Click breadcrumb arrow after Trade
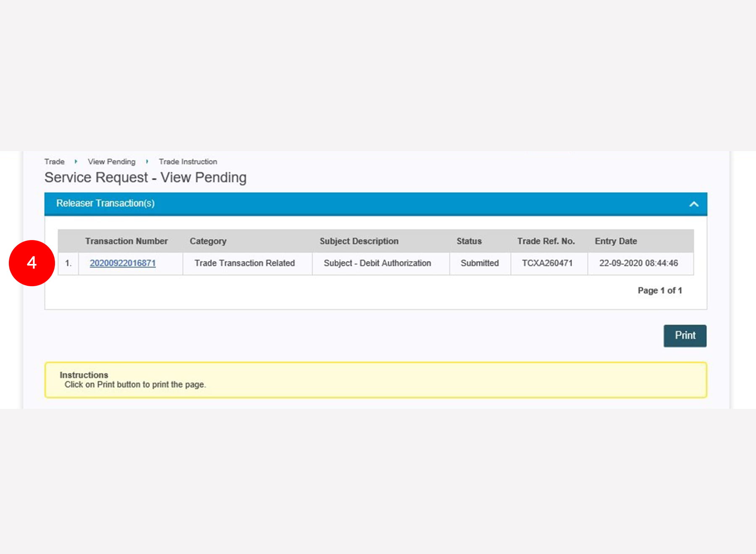This screenshot has height=554, width=756. (76, 162)
